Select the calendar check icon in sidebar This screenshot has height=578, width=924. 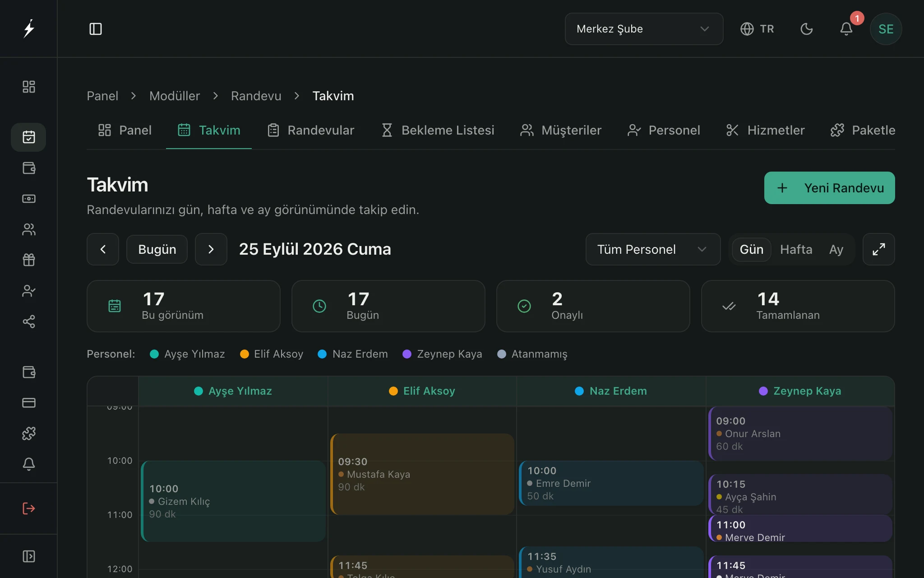coord(29,137)
